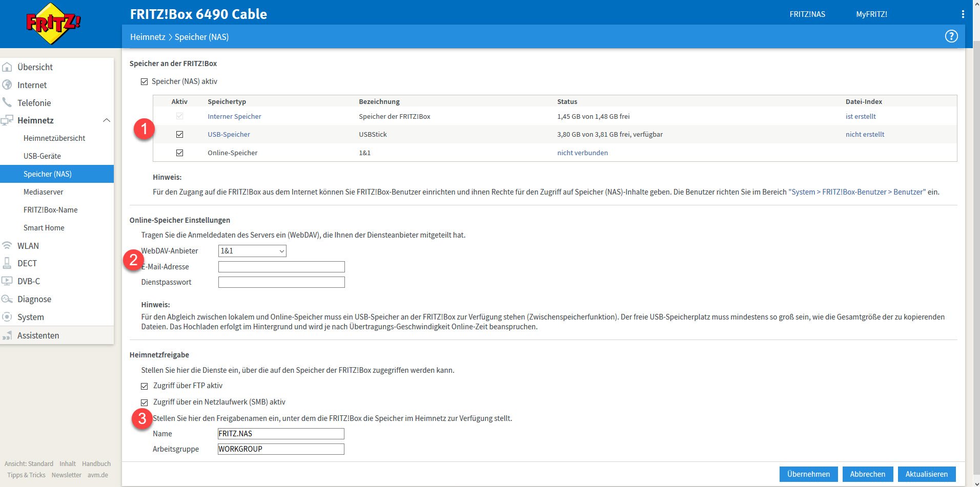
Task: Open Assistenten in the sidebar
Action: (38, 335)
